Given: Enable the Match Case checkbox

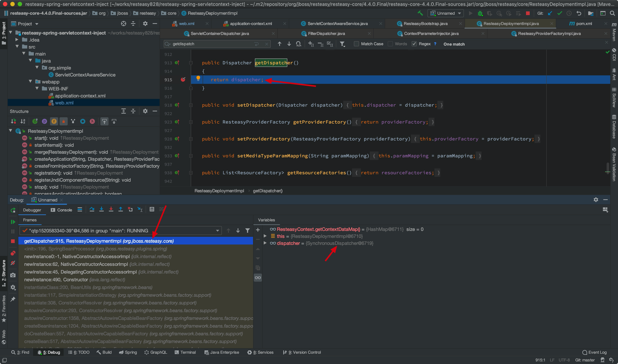Looking at the screenshot, I should pos(356,44).
